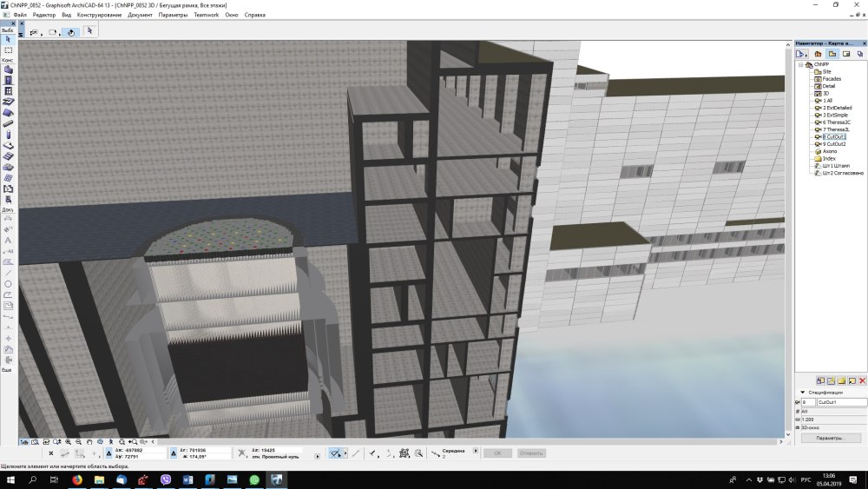The height and width of the screenshot is (489, 868).
Task: Select the Arrow tool in the toolbox
Action: [x=9, y=40]
